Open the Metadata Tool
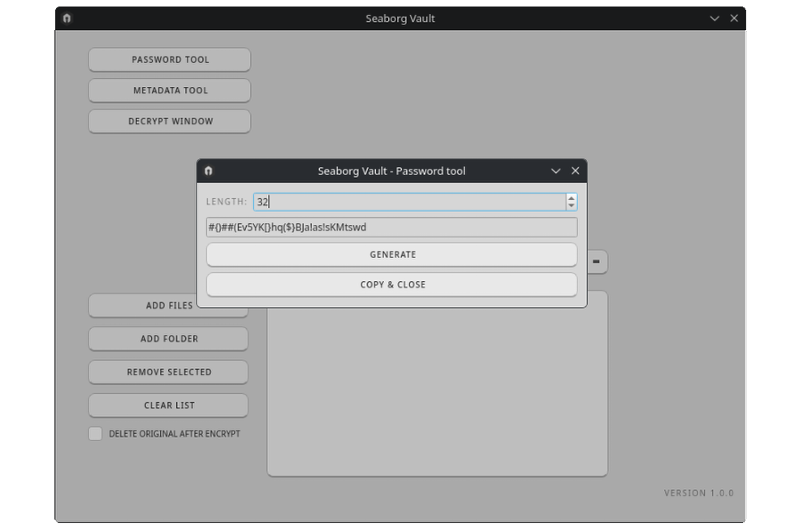This screenshot has width=812, height=528. pos(170,90)
